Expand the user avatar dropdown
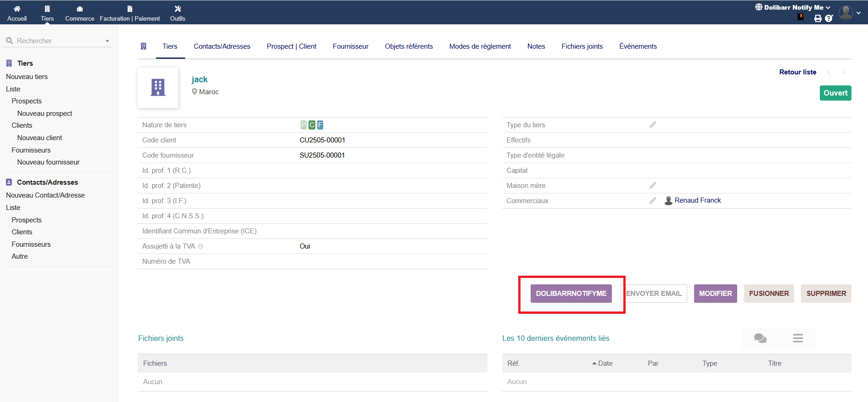This screenshot has height=402, width=868. click(849, 13)
